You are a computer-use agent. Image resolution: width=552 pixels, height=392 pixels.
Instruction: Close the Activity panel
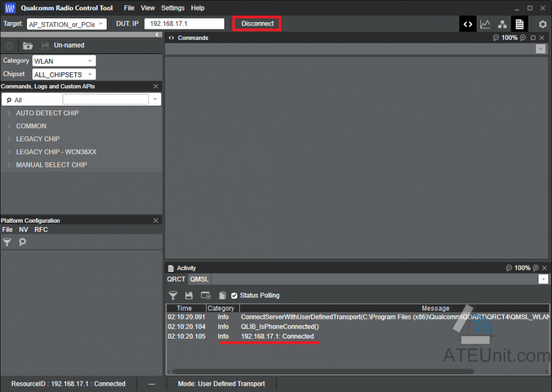click(545, 267)
